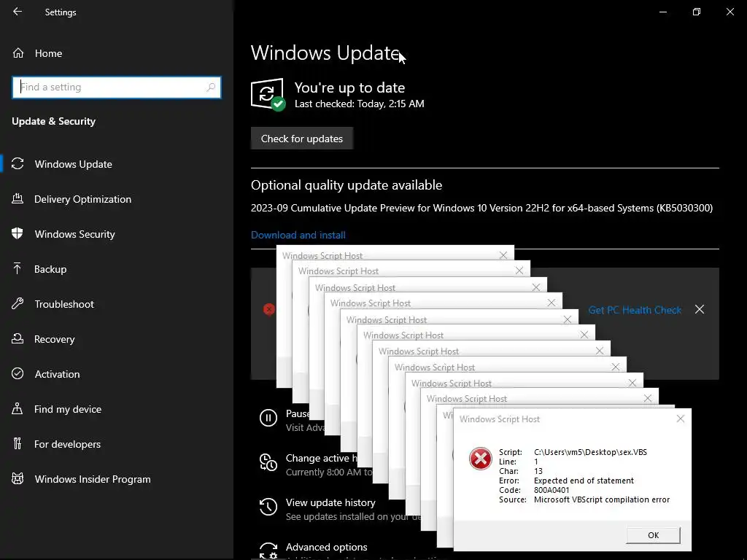The height and width of the screenshot is (560, 747).
Task: Click the update status icon with green check
Action: pyautogui.click(x=268, y=94)
